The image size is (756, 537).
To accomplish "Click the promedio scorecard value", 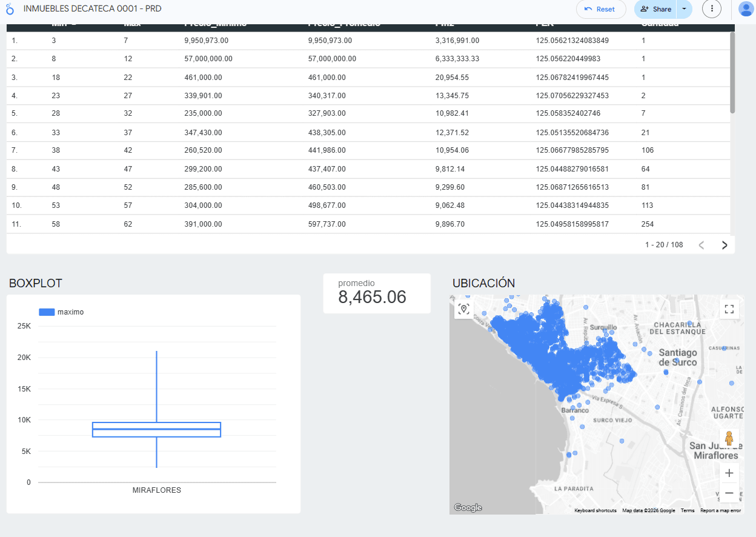I will 372,298.
